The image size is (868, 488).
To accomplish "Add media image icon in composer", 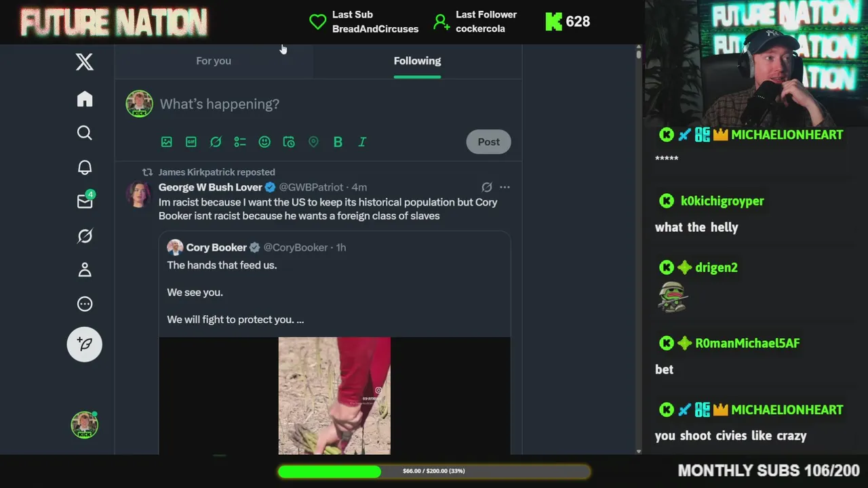I will (x=167, y=142).
